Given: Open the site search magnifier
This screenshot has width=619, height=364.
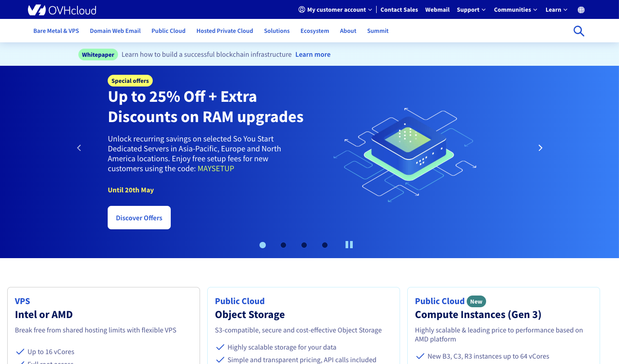Looking at the screenshot, I should (x=579, y=31).
